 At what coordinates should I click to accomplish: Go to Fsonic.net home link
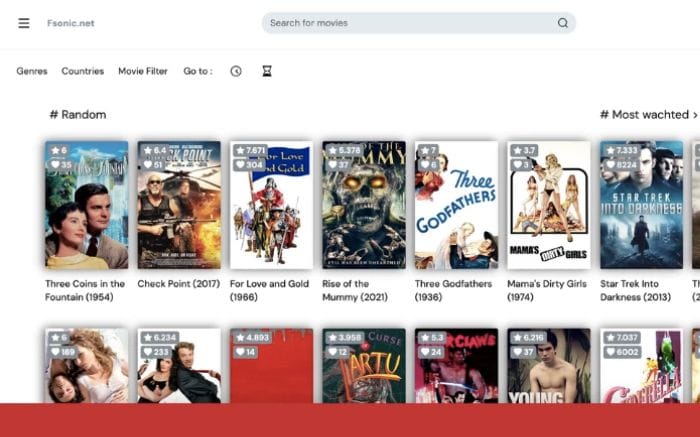[x=70, y=23]
